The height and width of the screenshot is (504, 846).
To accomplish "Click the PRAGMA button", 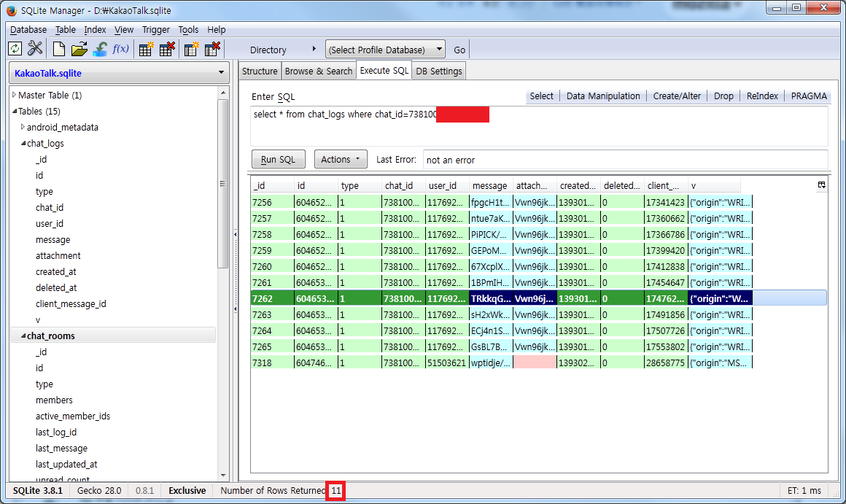I will tap(809, 96).
